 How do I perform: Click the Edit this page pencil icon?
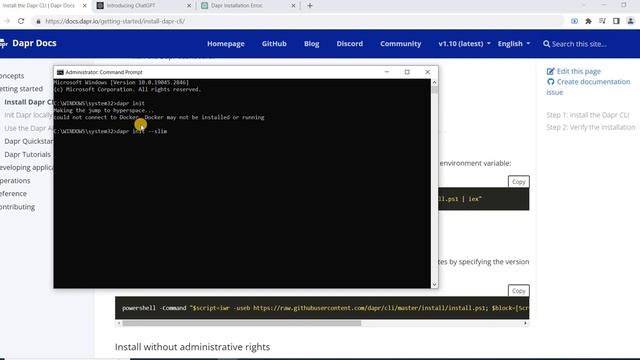tap(550, 71)
